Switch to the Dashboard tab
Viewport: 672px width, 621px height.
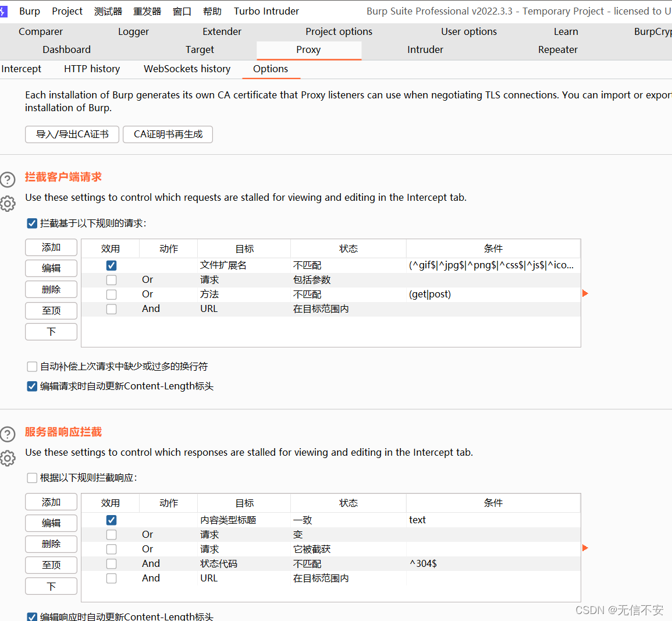tap(66, 49)
